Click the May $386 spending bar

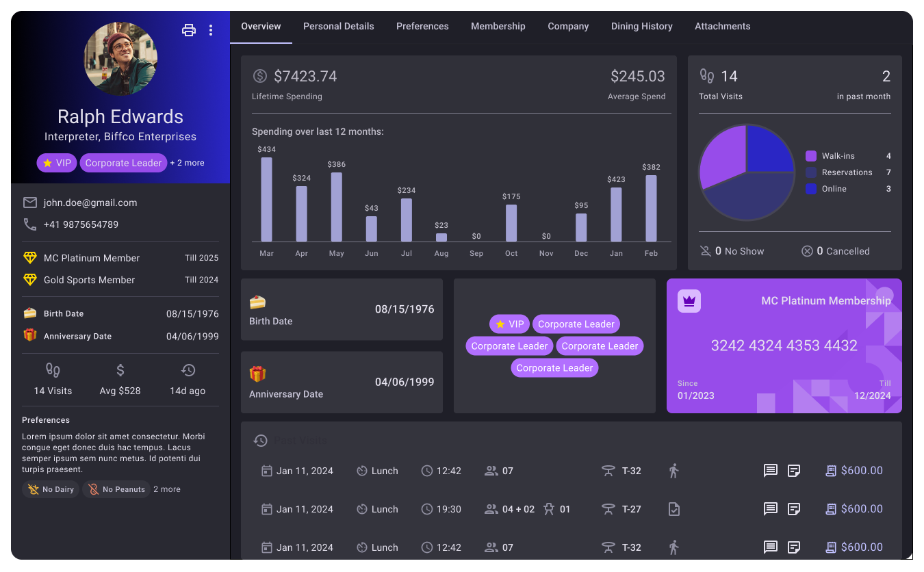(x=336, y=207)
